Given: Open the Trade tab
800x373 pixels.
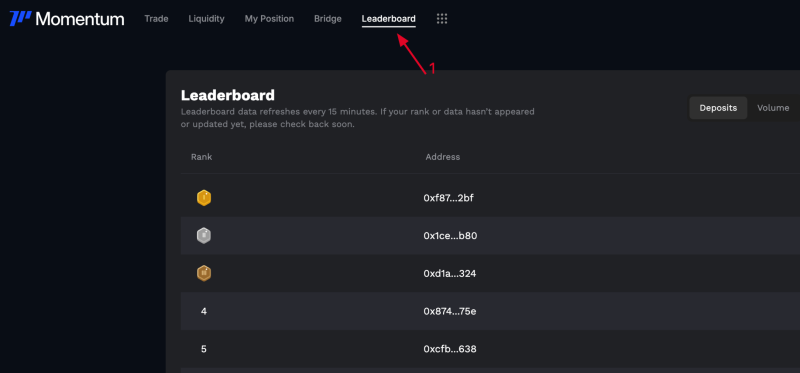Looking at the screenshot, I should coord(156,19).
